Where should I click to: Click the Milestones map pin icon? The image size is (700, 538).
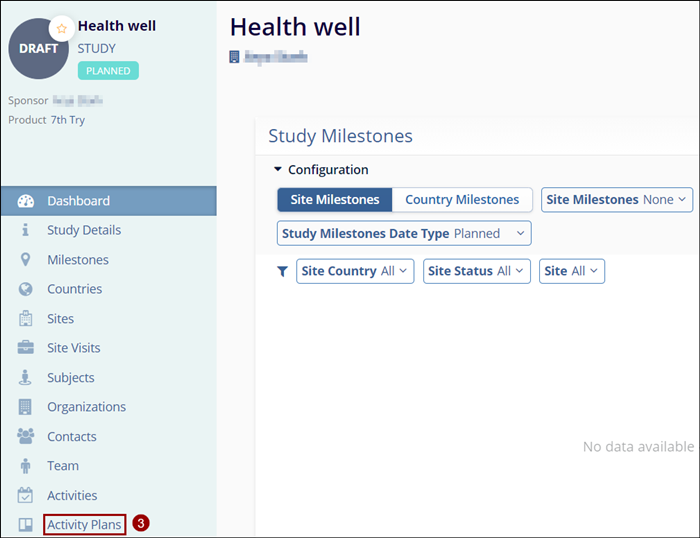coord(26,260)
